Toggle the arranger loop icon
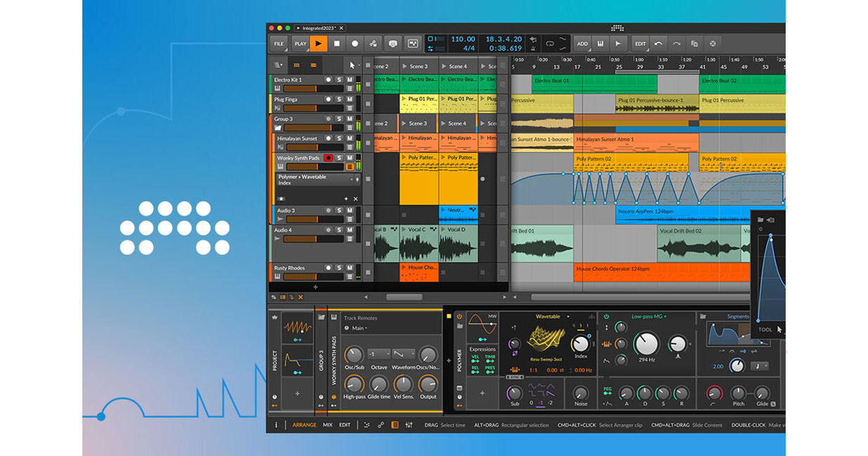 pos(550,44)
